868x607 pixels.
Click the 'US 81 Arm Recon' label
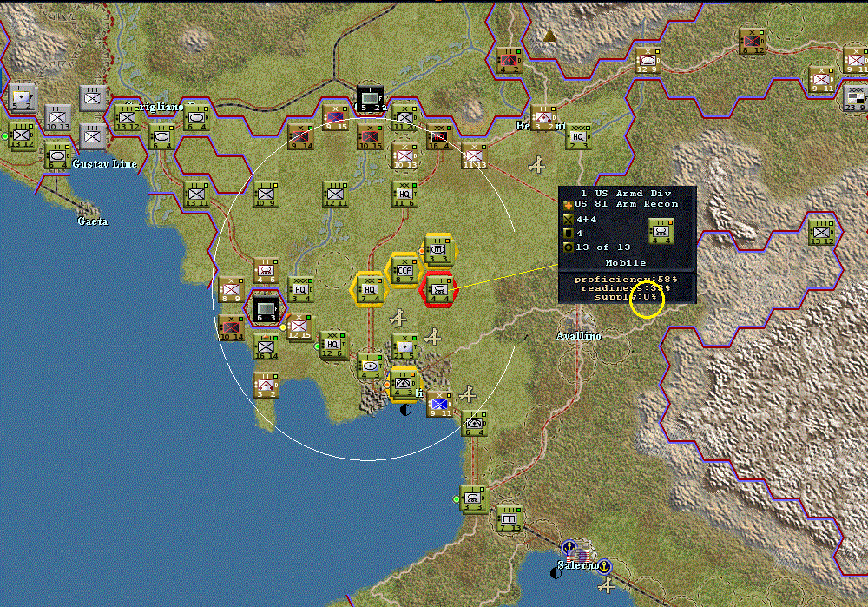coord(626,204)
